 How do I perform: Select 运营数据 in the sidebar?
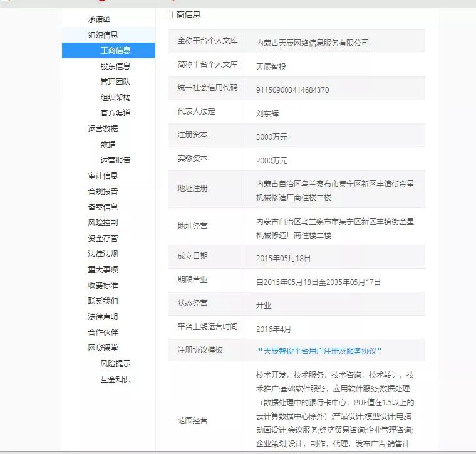103,128
